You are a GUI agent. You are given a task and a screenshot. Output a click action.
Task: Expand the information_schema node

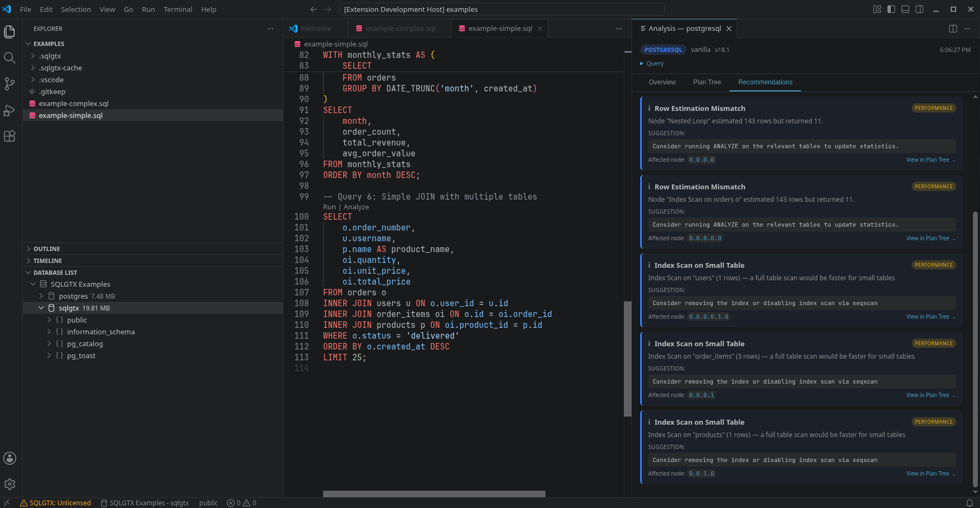(49, 332)
